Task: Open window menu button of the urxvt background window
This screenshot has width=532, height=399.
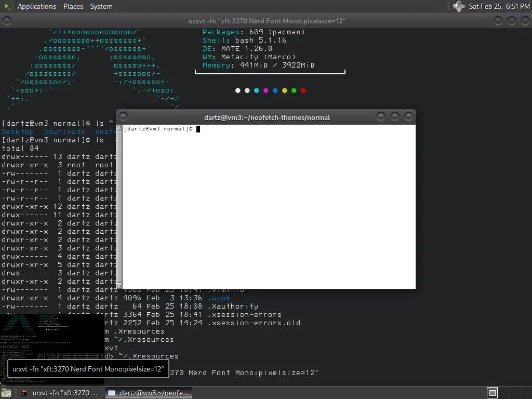Action: pyautogui.click(x=6, y=21)
